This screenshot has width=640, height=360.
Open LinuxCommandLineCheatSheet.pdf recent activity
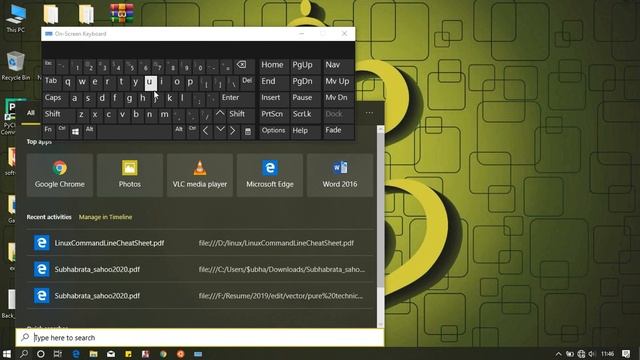(200, 243)
